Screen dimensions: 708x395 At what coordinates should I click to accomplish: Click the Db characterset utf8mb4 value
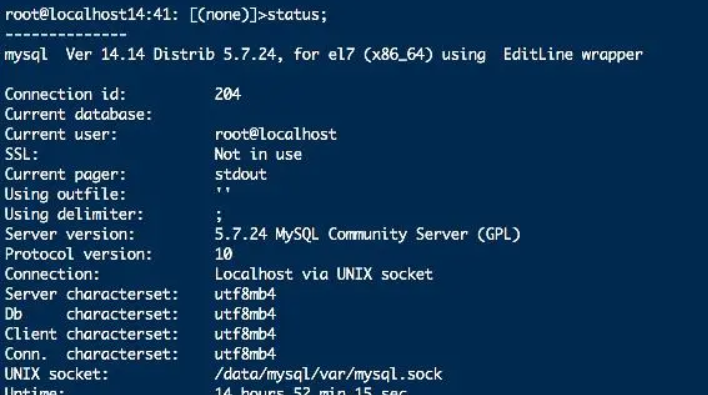pos(245,314)
